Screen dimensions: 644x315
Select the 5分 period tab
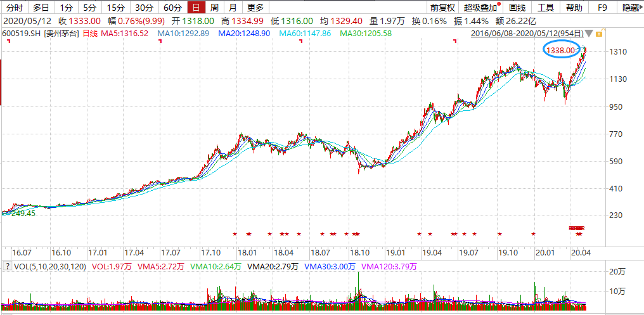89,8
